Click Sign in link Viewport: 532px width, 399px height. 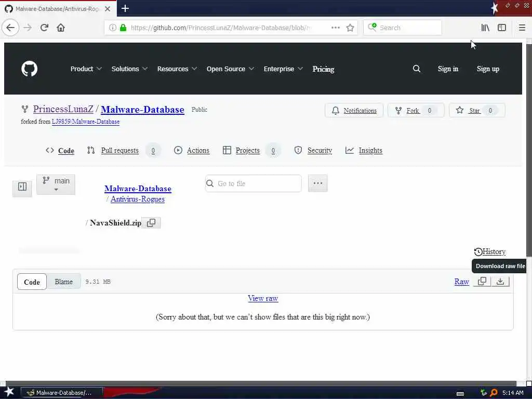(x=448, y=69)
